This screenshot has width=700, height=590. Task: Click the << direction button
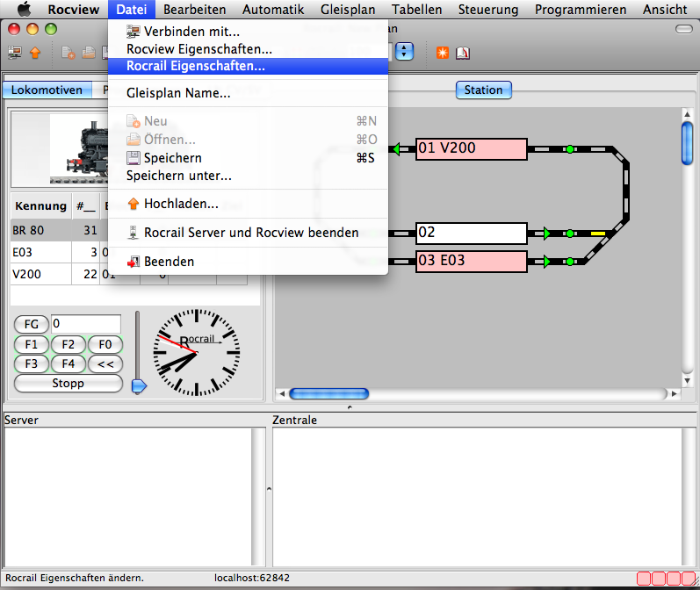click(x=105, y=363)
